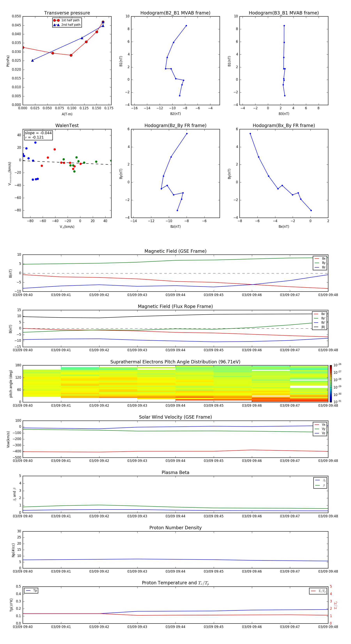Screen dimensions: 351x644
Task: Select the By' legend entry in Flux Rope panel
Action: pyautogui.click(x=320, y=318)
